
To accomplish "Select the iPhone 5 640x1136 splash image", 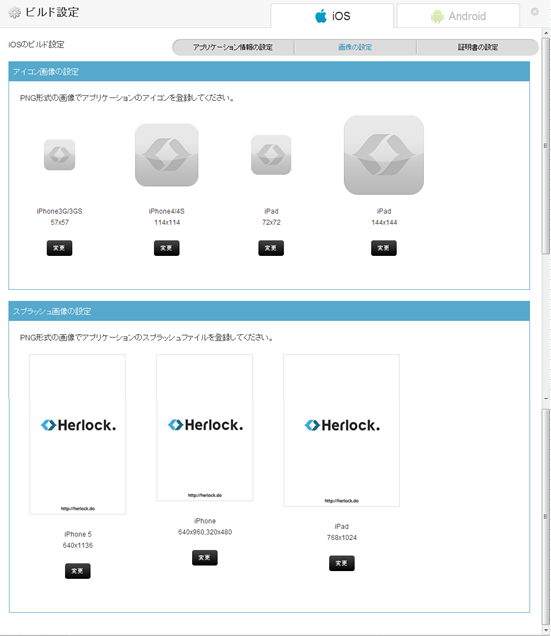I will (77, 434).
